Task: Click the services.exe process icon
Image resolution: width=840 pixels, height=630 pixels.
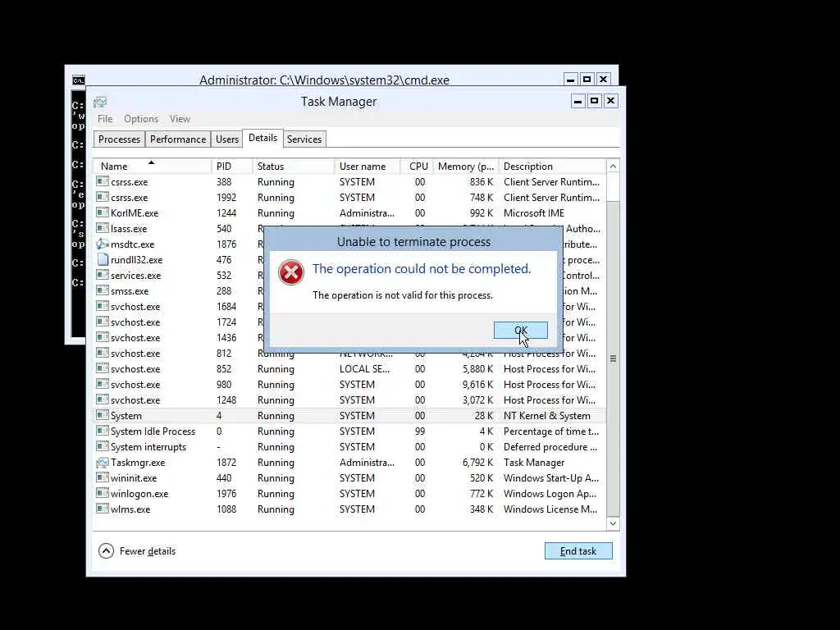Action: click(x=103, y=275)
